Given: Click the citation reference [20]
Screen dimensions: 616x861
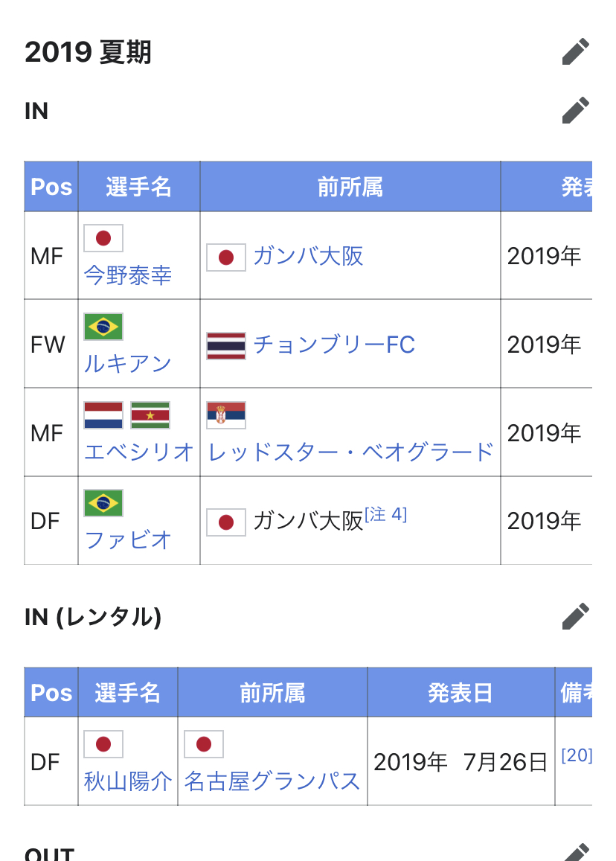Looking at the screenshot, I should [x=577, y=755].
